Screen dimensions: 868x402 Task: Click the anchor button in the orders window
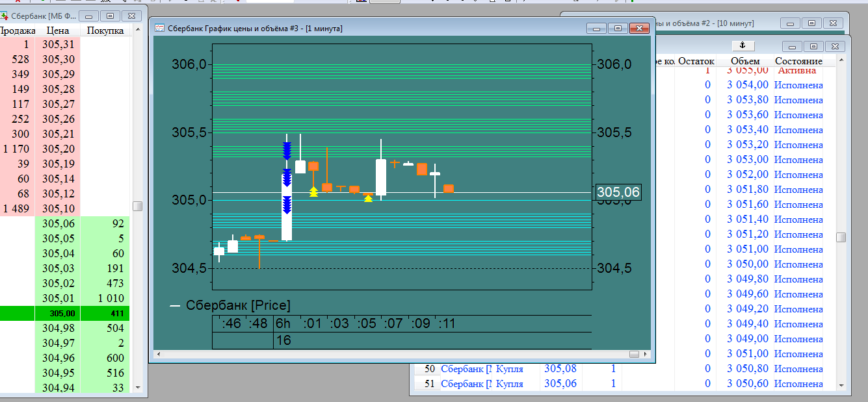(742, 45)
